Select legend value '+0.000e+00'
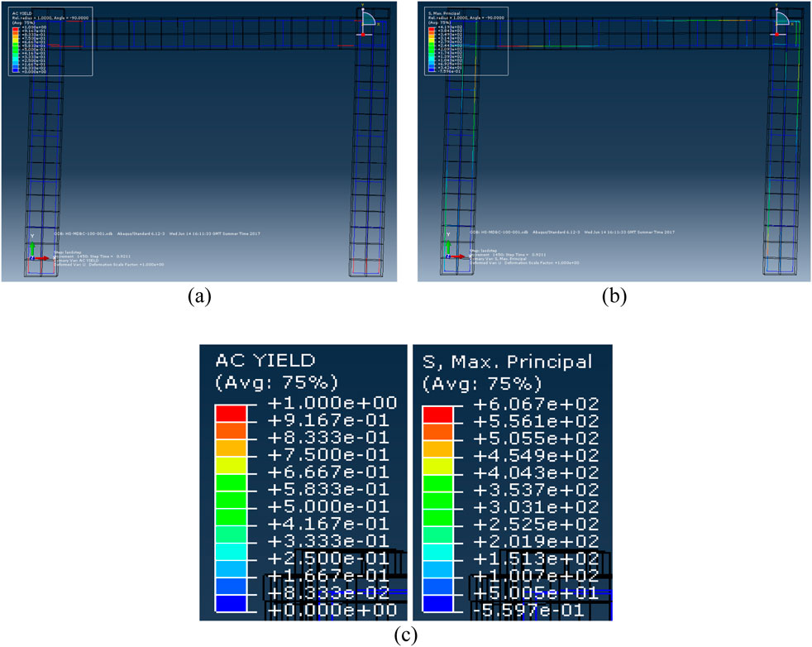 pos(332,611)
